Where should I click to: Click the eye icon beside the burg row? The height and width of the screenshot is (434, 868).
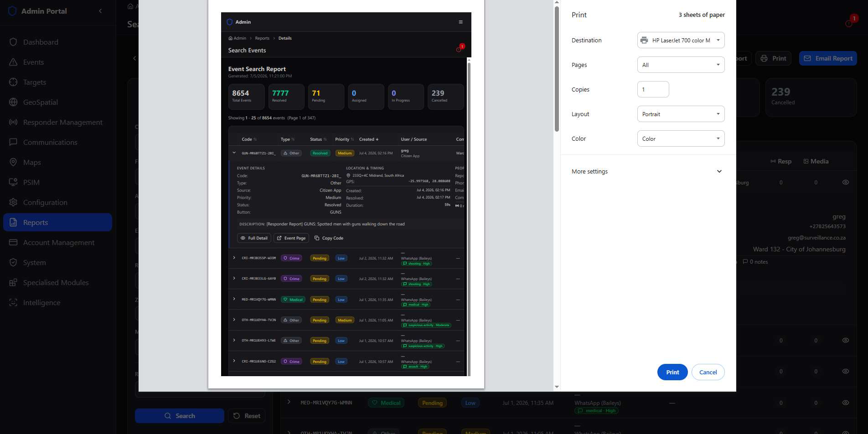845,182
